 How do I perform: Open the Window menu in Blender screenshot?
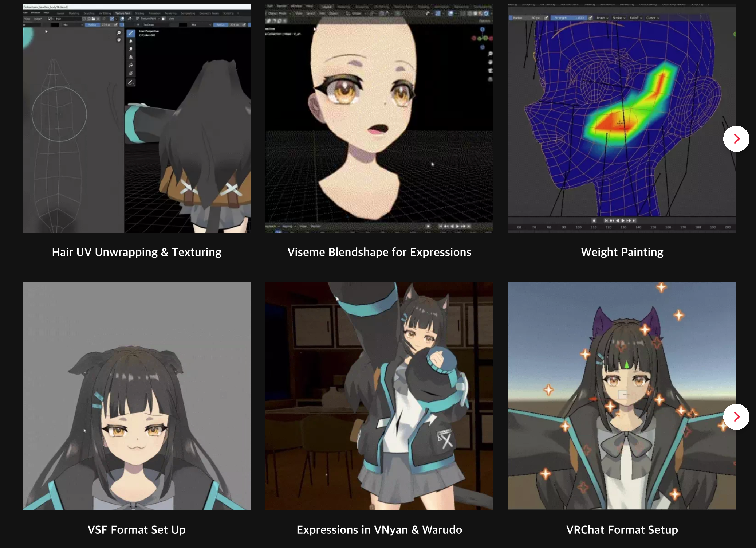coord(36,13)
